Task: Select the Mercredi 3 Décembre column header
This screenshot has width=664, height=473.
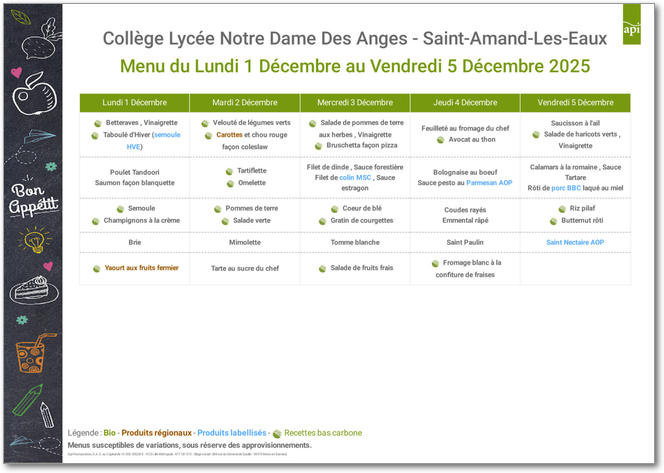Action: coord(355,102)
